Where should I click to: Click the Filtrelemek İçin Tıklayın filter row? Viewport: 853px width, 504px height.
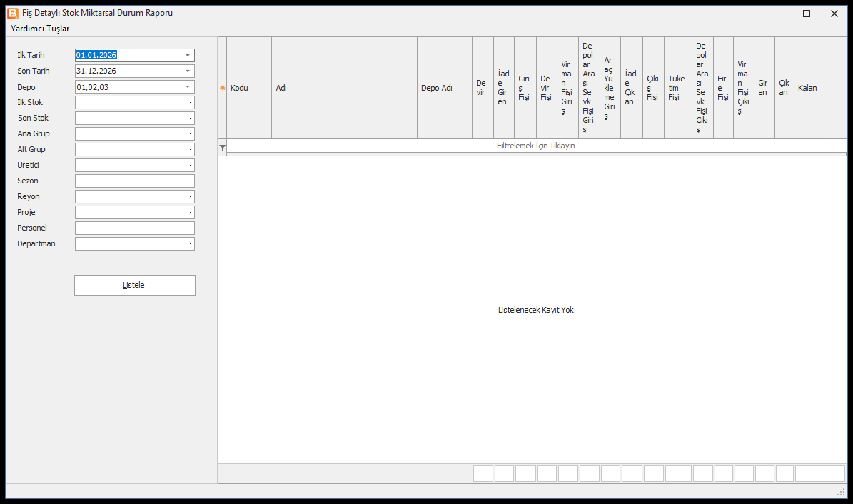(x=536, y=146)
